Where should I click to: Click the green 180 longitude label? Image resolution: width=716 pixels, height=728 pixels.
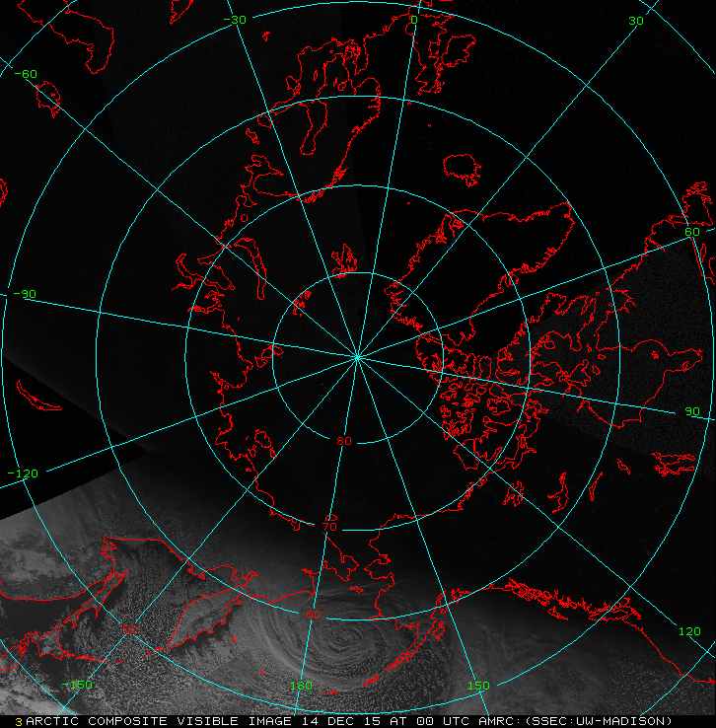tap(301, 686)
